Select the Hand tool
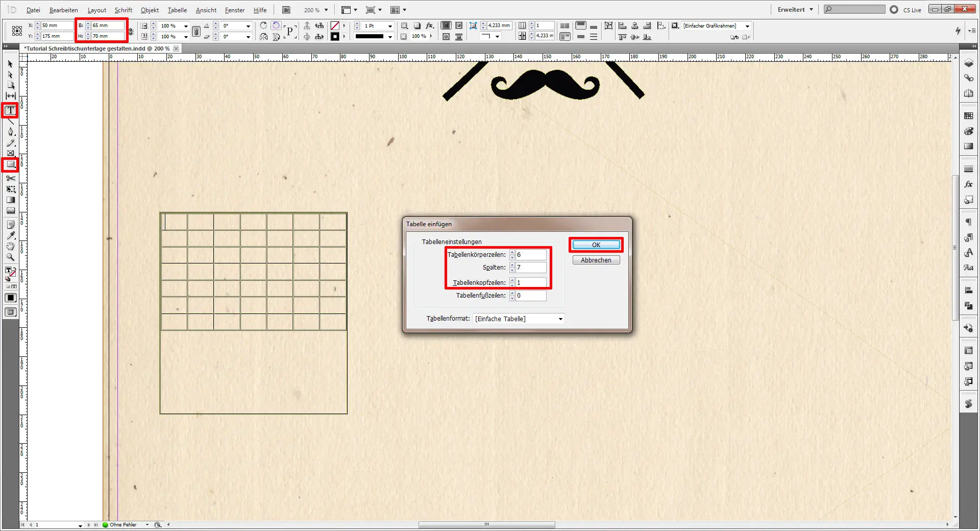The height and width of the screenshot is (531, 980). (10, 247)
